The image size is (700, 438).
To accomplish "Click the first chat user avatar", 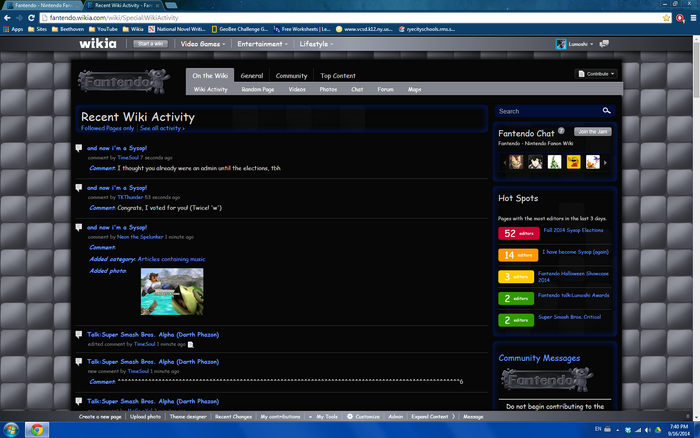I will click(516, 162).
